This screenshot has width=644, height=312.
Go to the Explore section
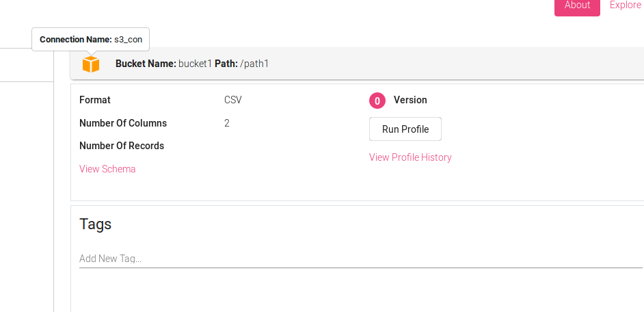tap(626, 5)
